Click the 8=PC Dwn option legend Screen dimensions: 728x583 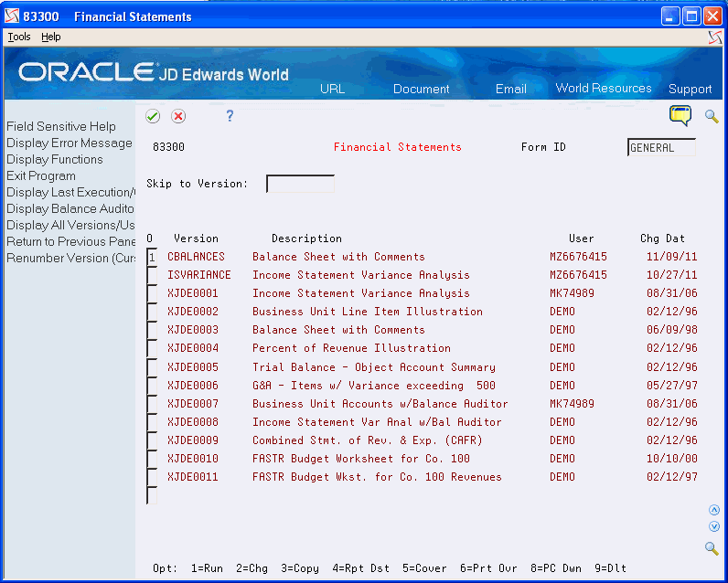tap(556, 568)
